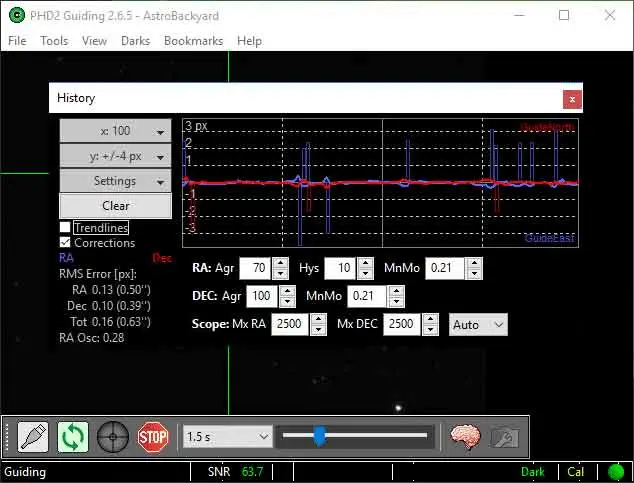Click the blue RA legend label
The image size is (634, 483).
(66, 258)
